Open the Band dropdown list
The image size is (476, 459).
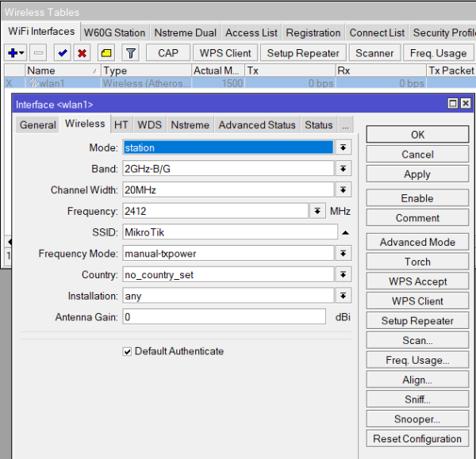(x=343, y=169)
